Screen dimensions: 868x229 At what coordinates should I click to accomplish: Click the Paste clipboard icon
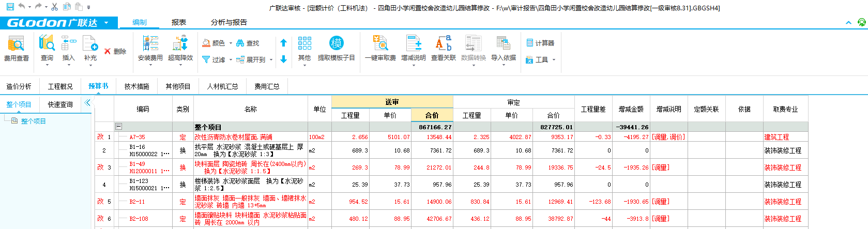coord(79,7)
